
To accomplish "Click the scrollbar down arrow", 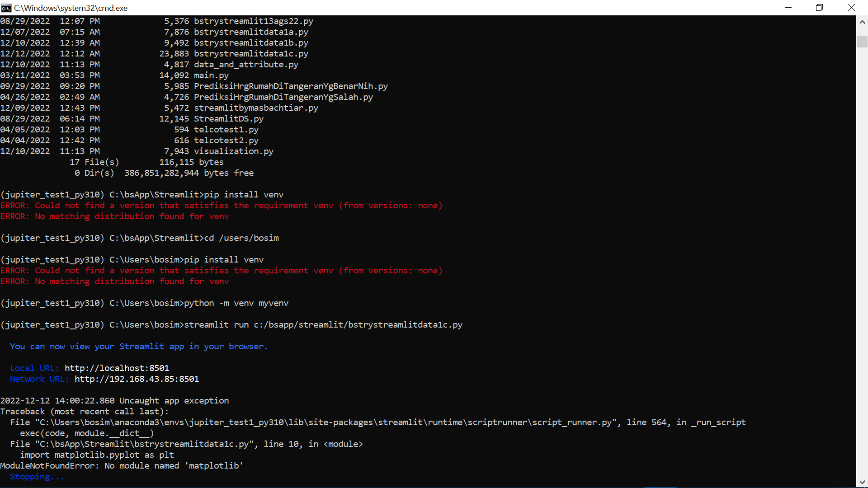I will pos(862,482).
